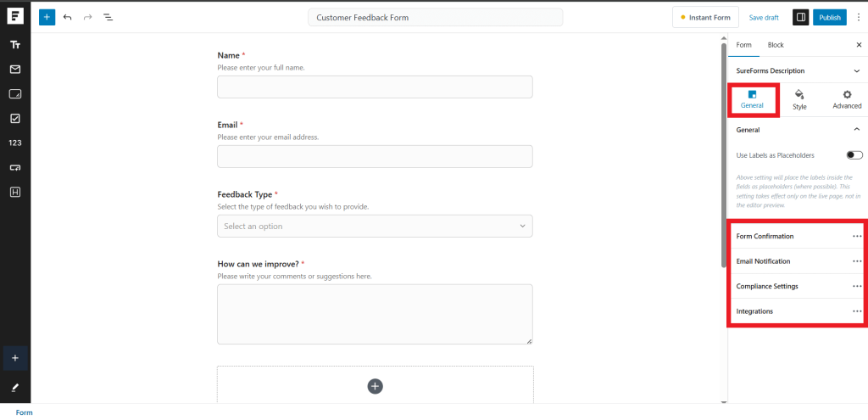
Task: Click 'Please enter your email address.' help text
Action: point(268,137)
